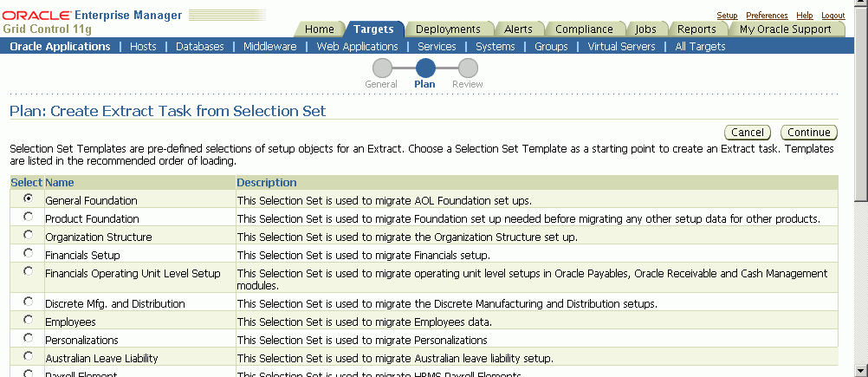Open the Hosts subtab
This screenshot has height=377, width=868.
pos(143,47)
